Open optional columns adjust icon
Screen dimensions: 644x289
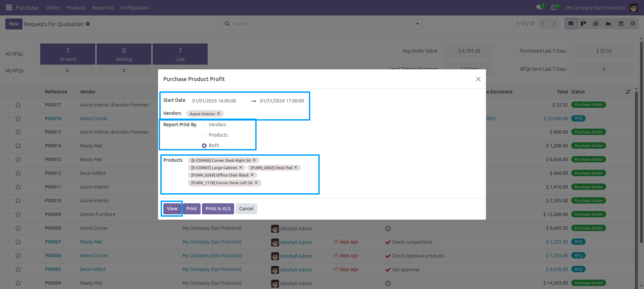(x=628, y=92)
